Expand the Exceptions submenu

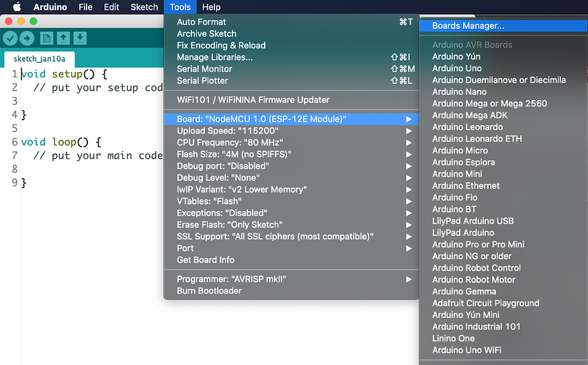click(291, 213)
